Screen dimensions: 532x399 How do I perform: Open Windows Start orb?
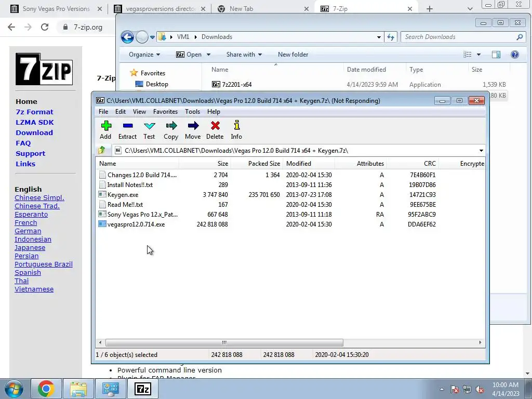click(x=14, y=389)
